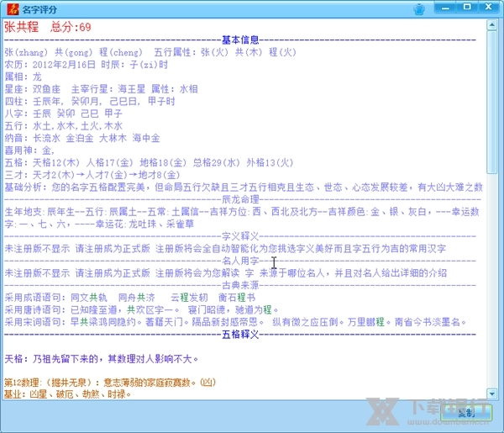The height and width of the screenshot is (433, 504).
Task: Click the 未注册版 notice under 名人用字
Action: (226, 273)
